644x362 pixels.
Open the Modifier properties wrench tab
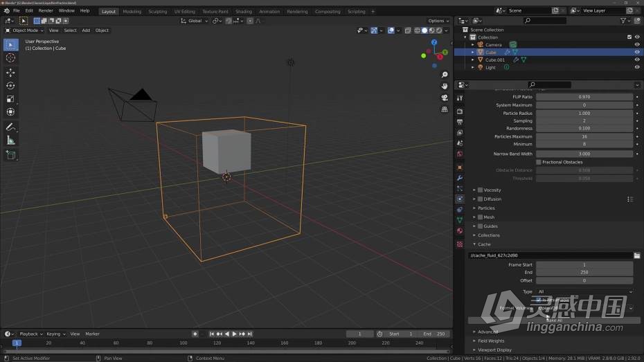tap(460, 178)
